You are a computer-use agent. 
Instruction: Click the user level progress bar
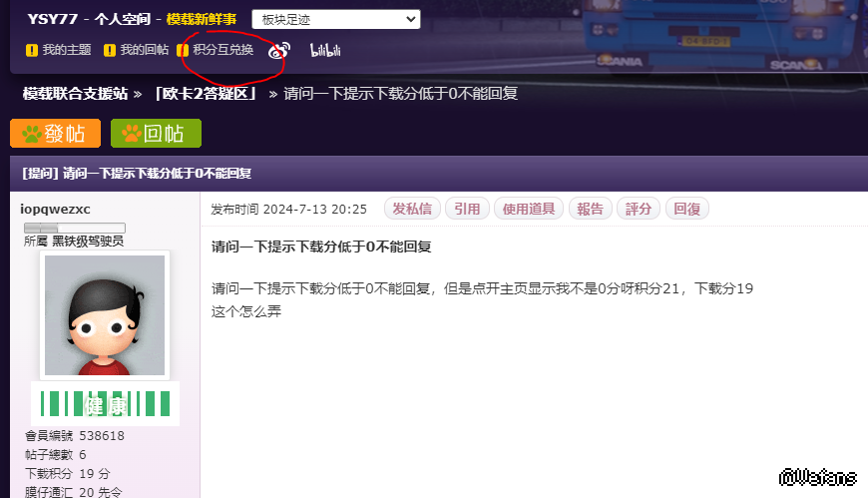(75, 228)
